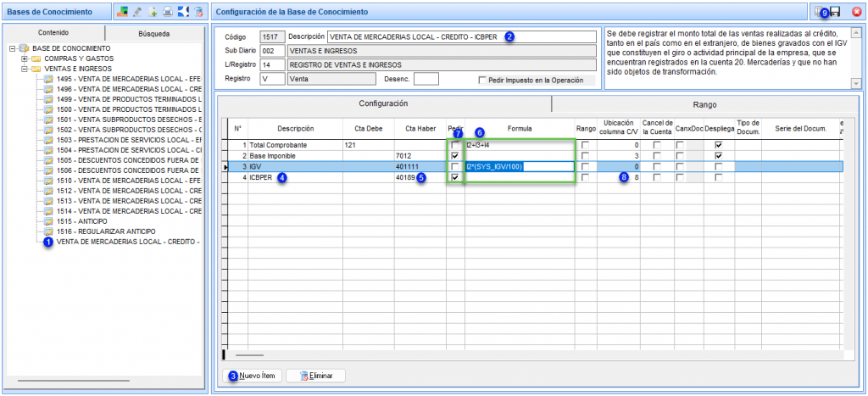Image resolution: width=868 pixels, height=396 pixels.
Task: Expand the COMPRAS Y GASTOS folder
Action: [24, 59]
